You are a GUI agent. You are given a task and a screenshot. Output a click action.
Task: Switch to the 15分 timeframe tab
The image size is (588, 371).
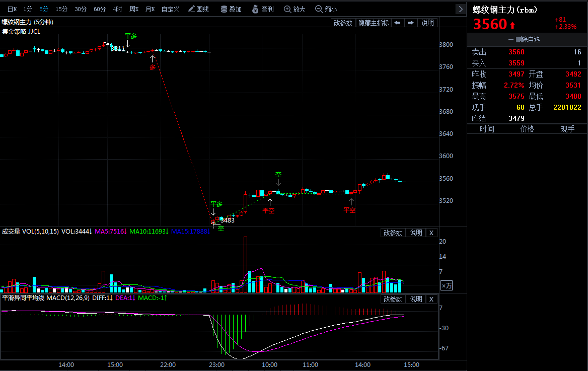(x=61, y=9)
